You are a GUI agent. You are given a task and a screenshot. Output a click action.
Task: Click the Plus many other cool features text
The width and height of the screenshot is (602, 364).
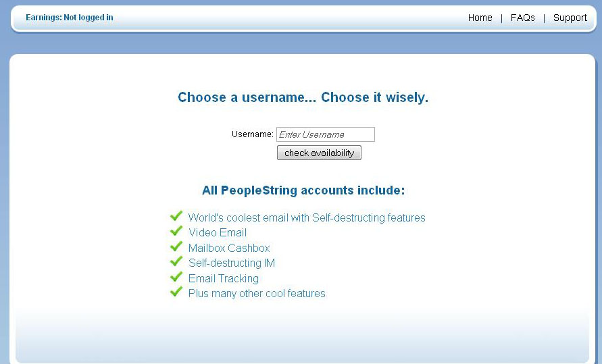[x=257, y=293]
